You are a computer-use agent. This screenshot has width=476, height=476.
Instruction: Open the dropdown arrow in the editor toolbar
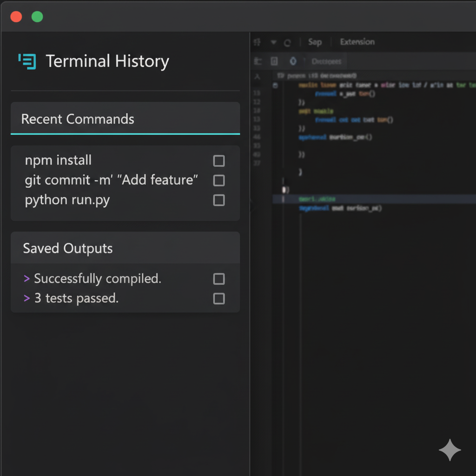273,42
